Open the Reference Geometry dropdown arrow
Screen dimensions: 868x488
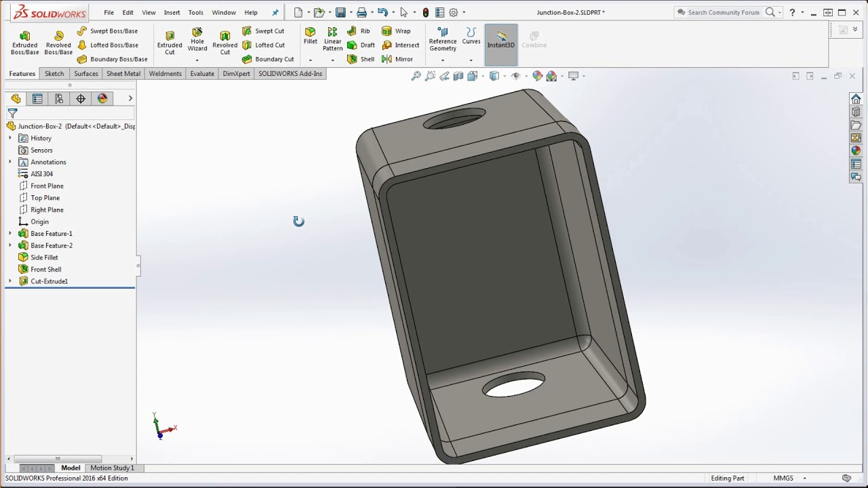click(x=443, y=60)
